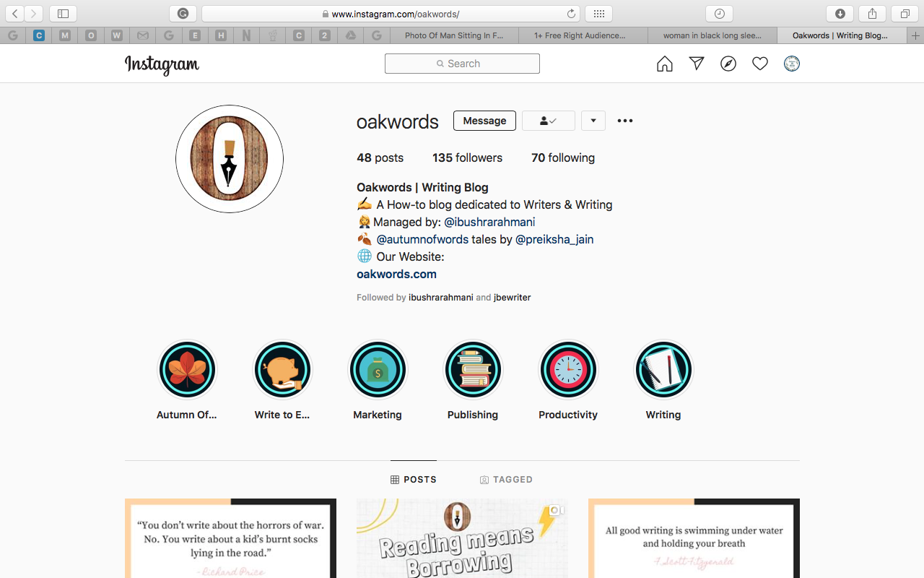Open the F. Scott Fitzgerald quote post

[x=694, y=538]
